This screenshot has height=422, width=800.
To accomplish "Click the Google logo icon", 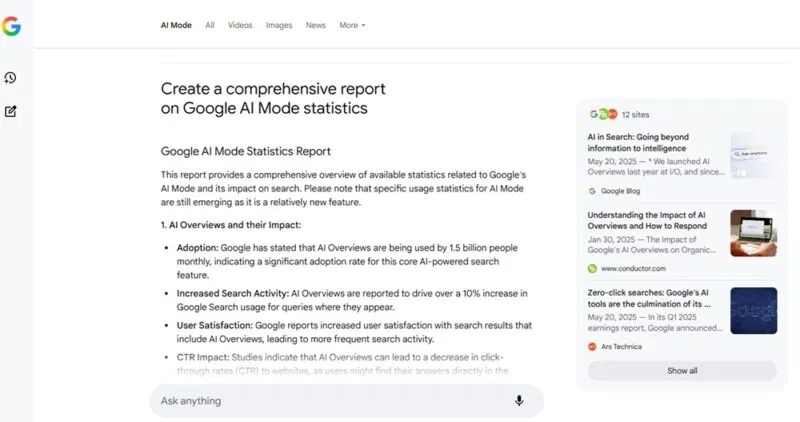I will click(11, 27).
